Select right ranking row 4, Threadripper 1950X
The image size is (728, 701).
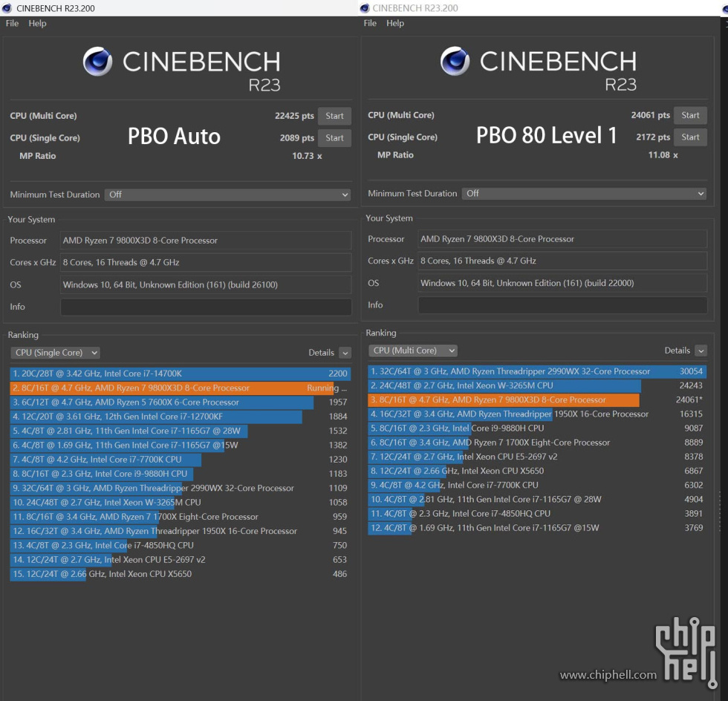pos(537,414)
